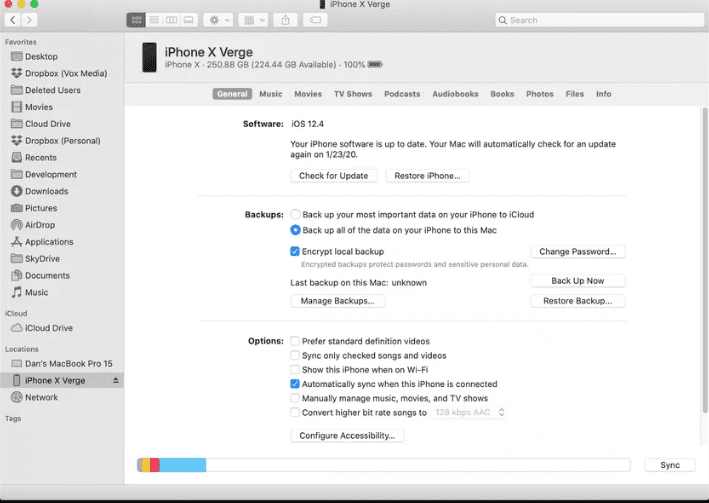This screenshot has width=709, height=503.
Task: Enable Prefer standard definition videos
Action: click(295, 341)
